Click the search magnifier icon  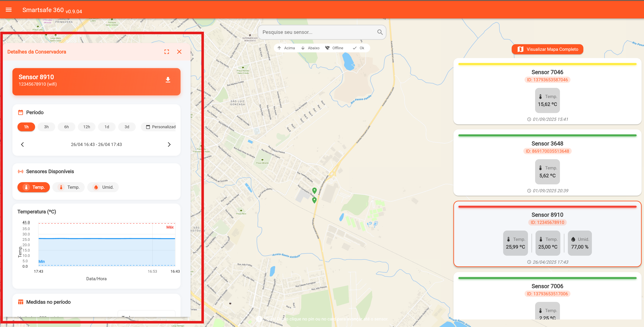380,32
